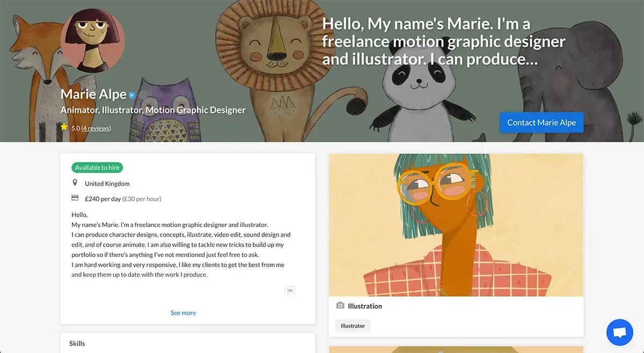
Task: Click the payment card icon next to the day rate
Action: pos(74,198)
